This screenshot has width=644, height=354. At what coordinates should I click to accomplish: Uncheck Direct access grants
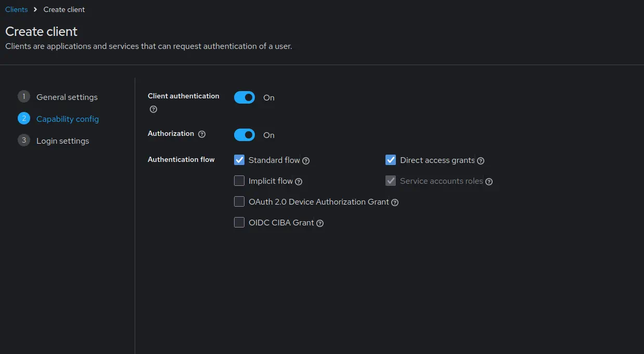[391, 160]
